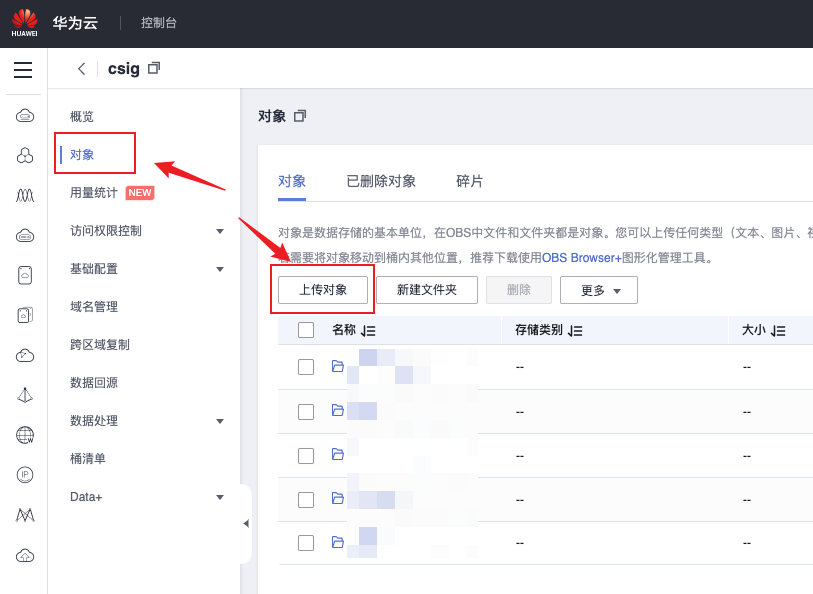
Task: Go back using the left chevron
Action: pyautogui.click(x=81, y=69)
